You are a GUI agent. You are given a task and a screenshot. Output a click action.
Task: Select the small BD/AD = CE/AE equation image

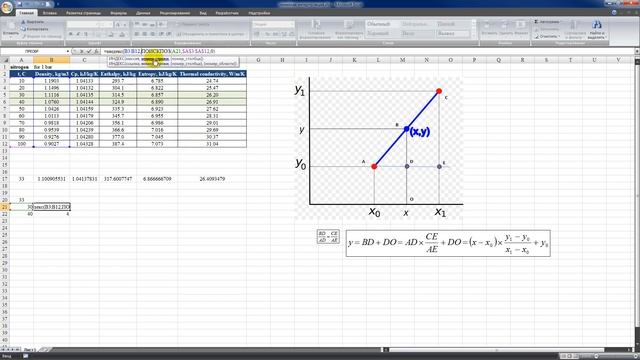click(328, 237)
